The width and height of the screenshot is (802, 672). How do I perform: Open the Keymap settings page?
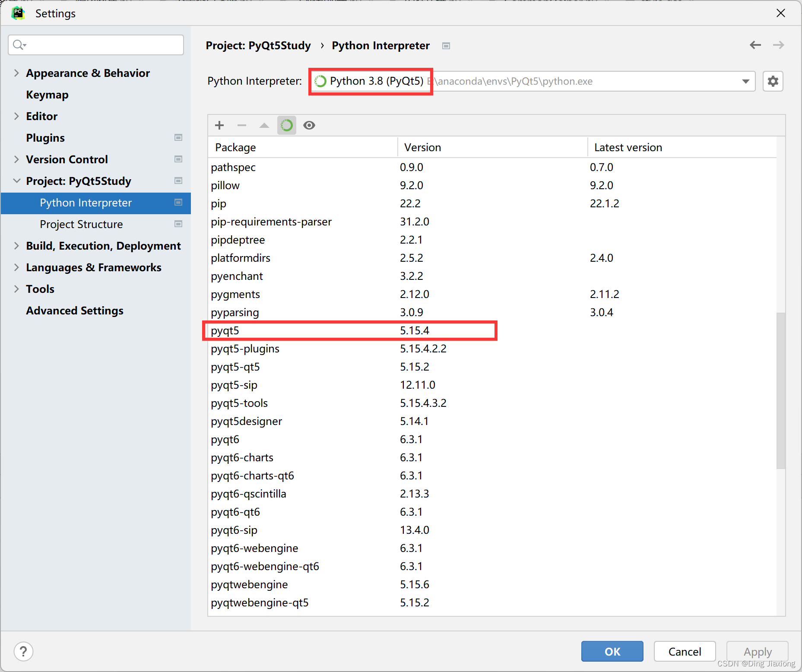(x=47, y=95)
